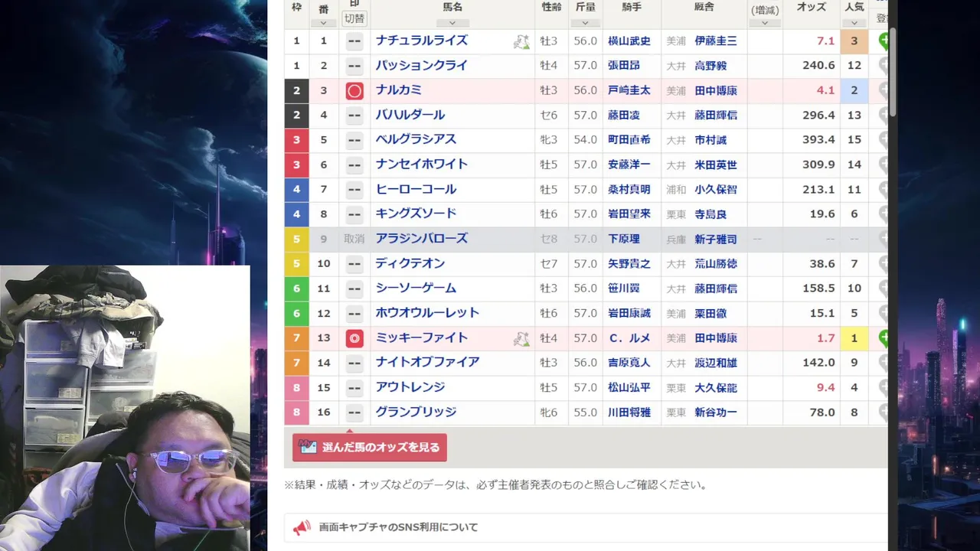Open trainer page for 大久保龍

point(716,388)
